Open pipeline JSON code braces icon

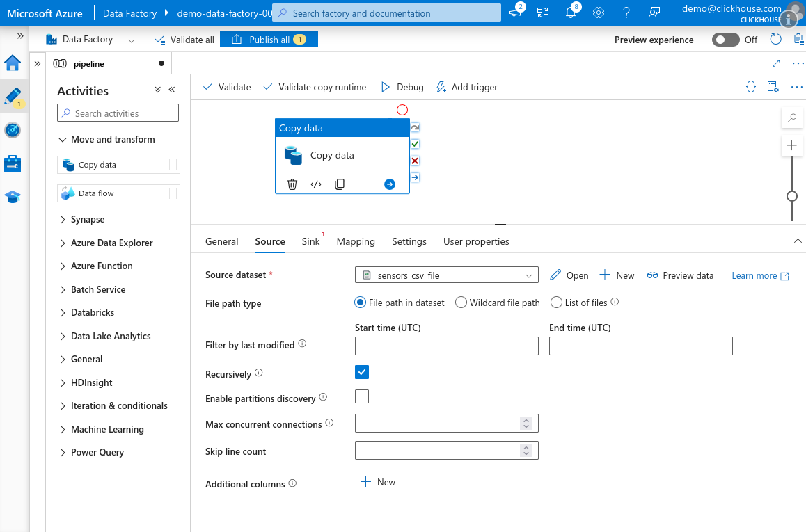click(x=751, y=87)
